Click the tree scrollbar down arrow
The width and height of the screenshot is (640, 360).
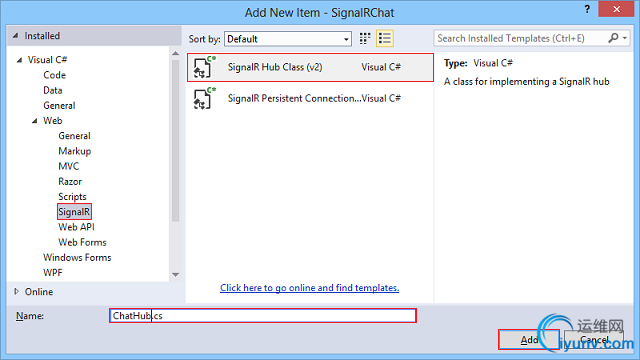pyautogui.click(x=176, y=275)
